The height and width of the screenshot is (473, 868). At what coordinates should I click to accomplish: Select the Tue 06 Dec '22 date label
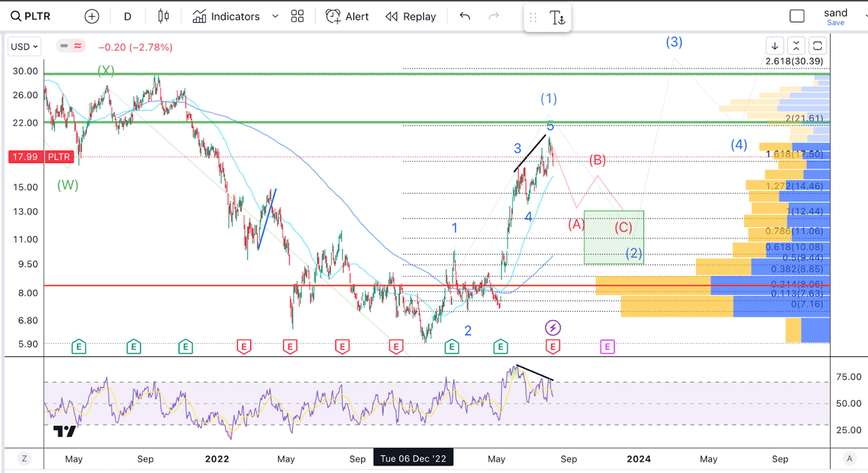(413, 457)
